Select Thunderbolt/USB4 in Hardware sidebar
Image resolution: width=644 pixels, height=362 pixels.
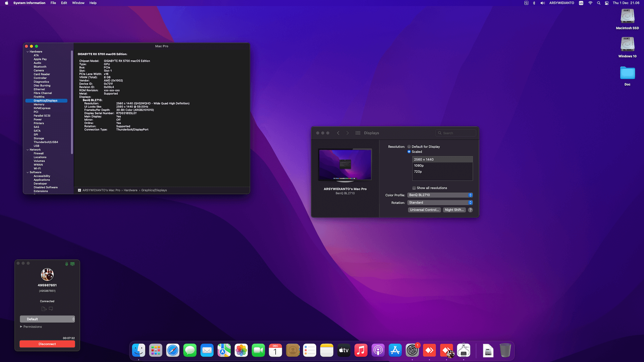point(46,142)
